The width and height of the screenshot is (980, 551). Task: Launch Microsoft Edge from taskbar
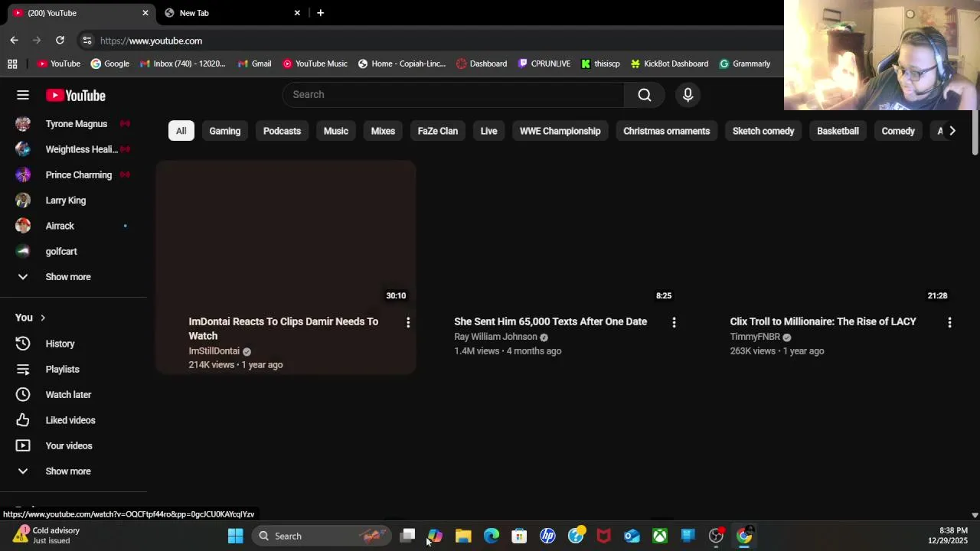[x=492, y=536]
